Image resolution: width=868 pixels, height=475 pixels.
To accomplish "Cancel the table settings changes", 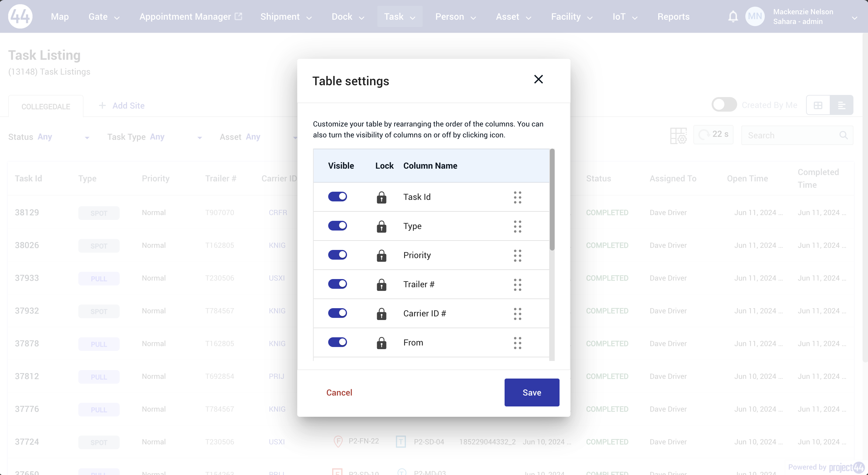I will (339, 392).
